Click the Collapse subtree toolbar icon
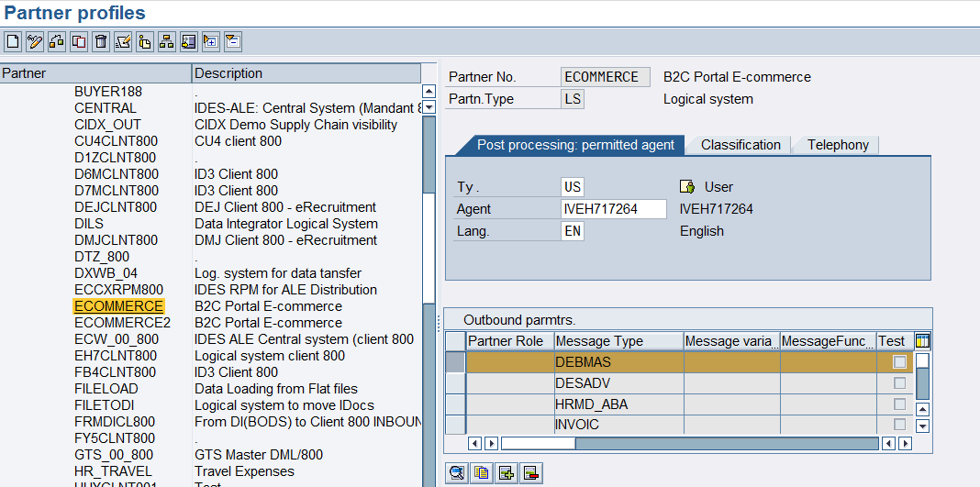The height and width of the screenshot is (487, 980). (233, 41)
